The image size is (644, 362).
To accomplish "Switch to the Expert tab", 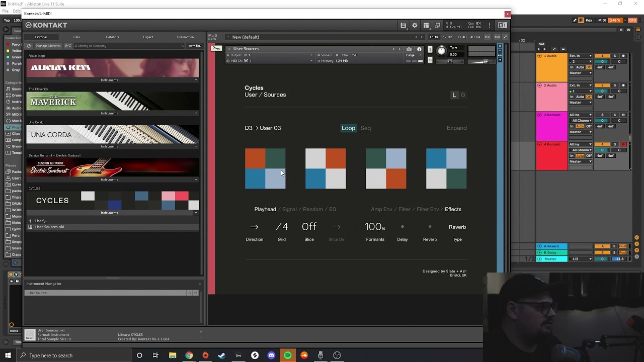I will tap(148, 37).
